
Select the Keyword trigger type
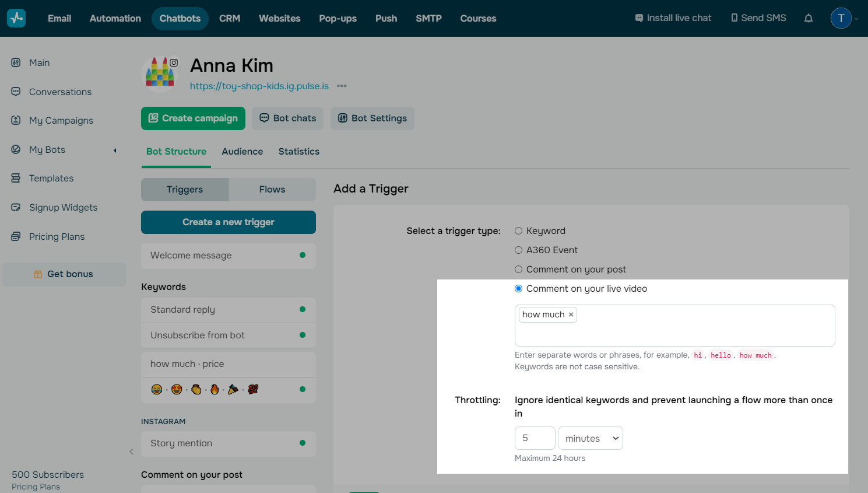pyautogui.click(x=518, y=231)
